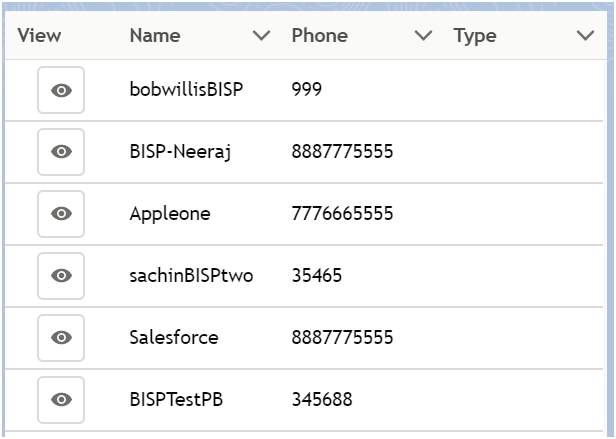Expand the Type column dropdown chevron
The height and width of the screenshot is (439, 616).
pyautogui.click(x=585, y=35)
